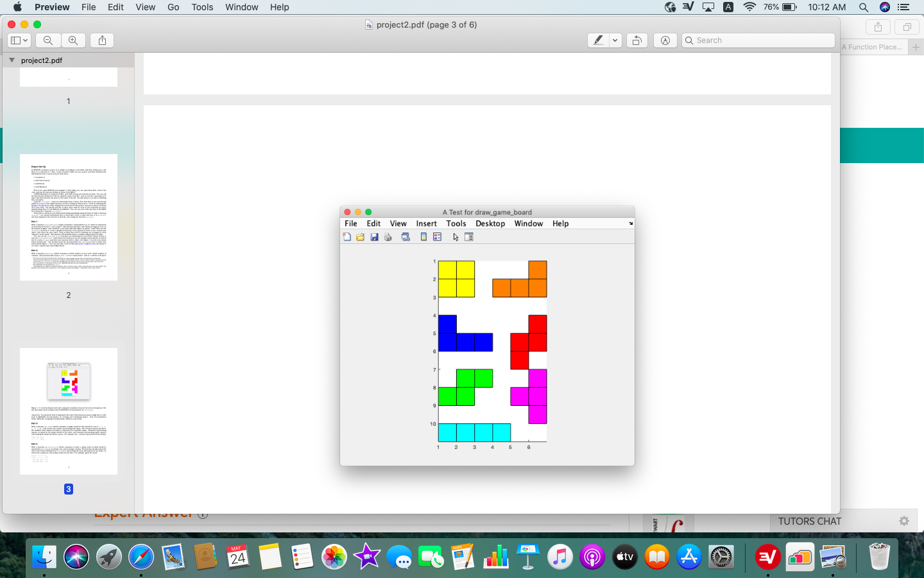The height and width of the screenshot is (578, 924).
Task: Open Preview's Go menu
Action: 173,7
